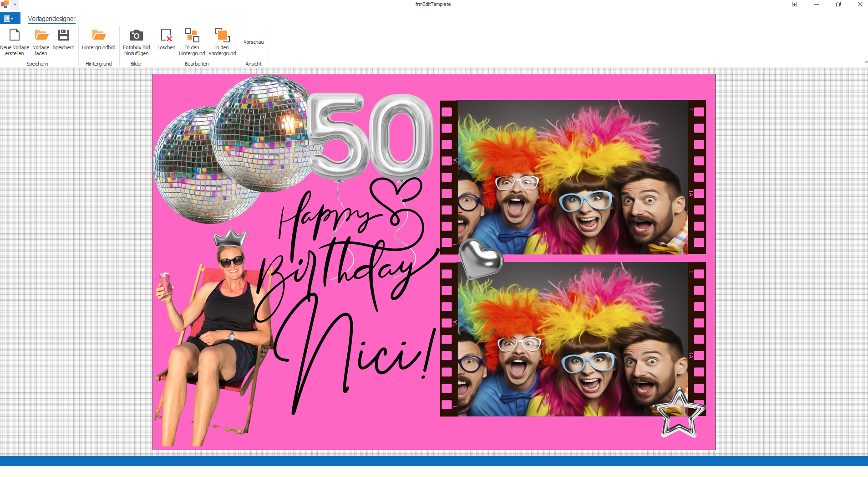Open a template with Vorlage laden
Image resolution: width=868 pixels, height=477 pixels.
click(41, 36)
